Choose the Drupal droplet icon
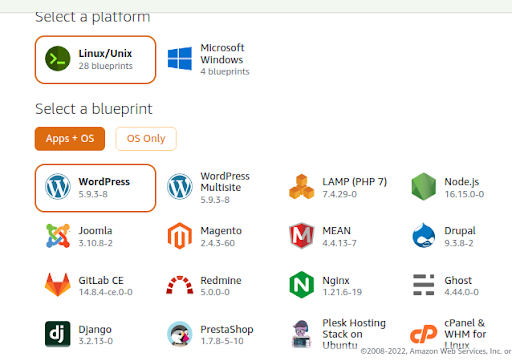This screenshot has width=512, height=361. click(x=424, y=236)
